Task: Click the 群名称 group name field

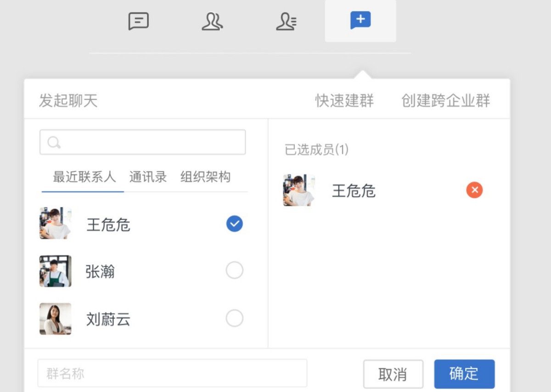Action: tap(172, 374)
